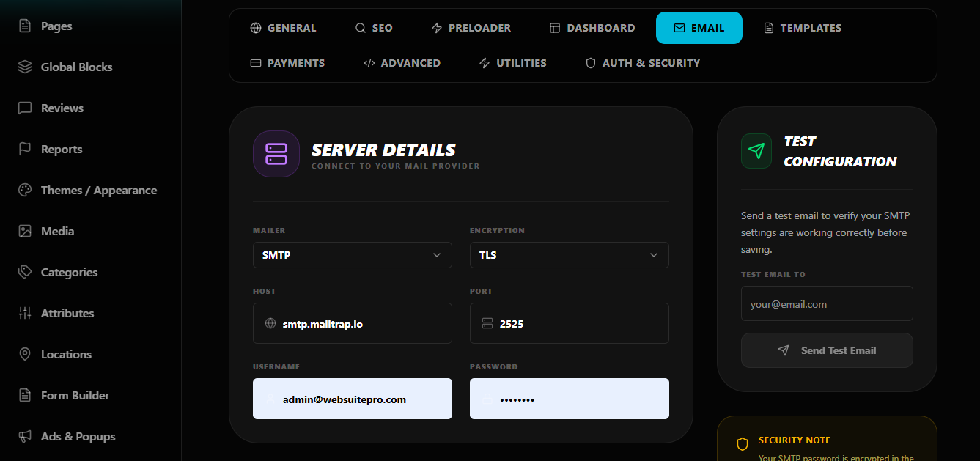Image resolution: width=980 pixels, height=461 pixels.
Task: Click the Locations pin icon
Action: pos(25,355)
